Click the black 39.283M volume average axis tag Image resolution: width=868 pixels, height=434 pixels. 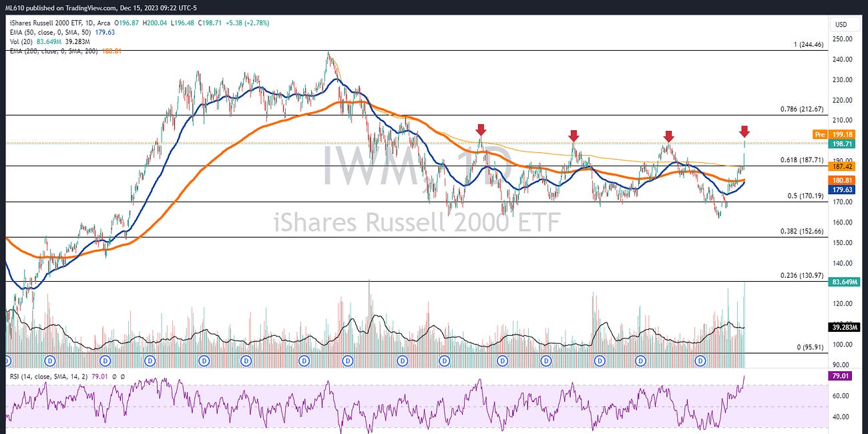843,328
